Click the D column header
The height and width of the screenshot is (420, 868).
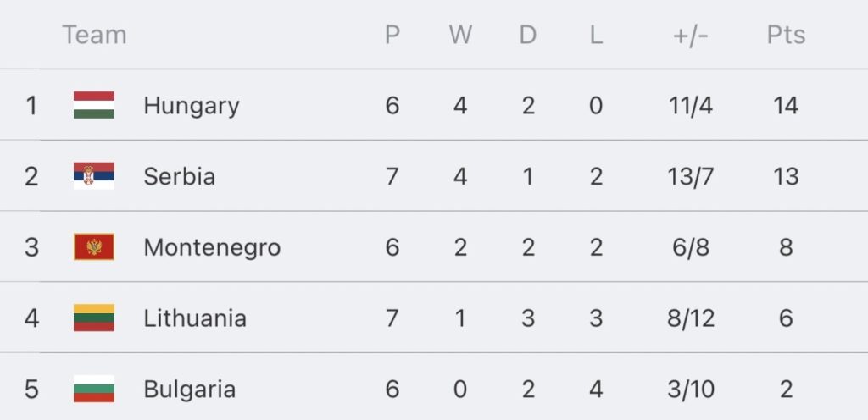point(528,35)
